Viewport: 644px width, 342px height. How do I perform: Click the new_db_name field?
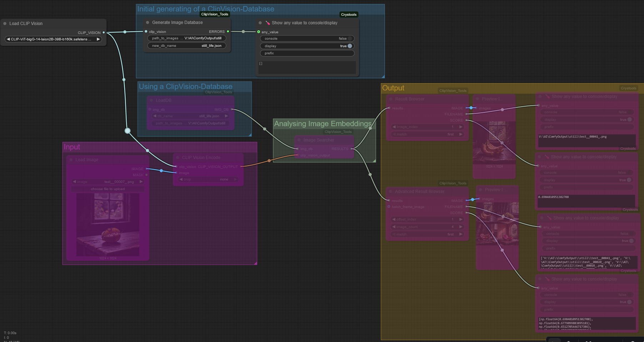tap(187, 46)
